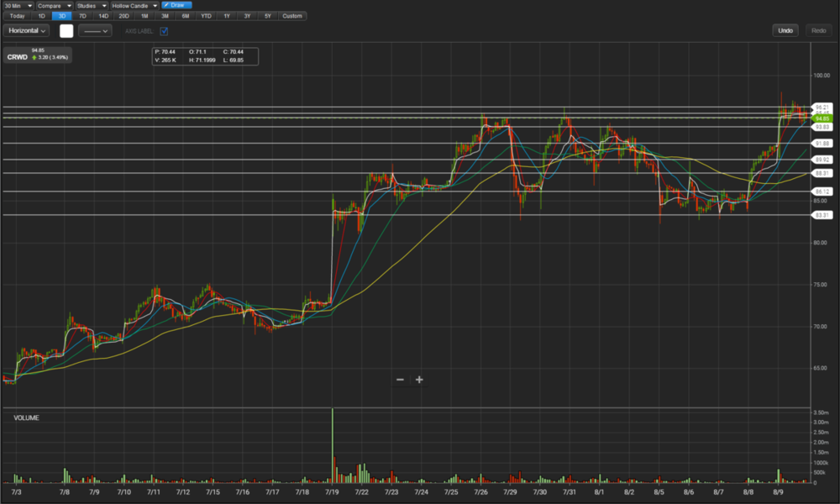The width and height of the screenshot is (840, 504).
Task: Open the line style dropdown
Action: point(95,31)
